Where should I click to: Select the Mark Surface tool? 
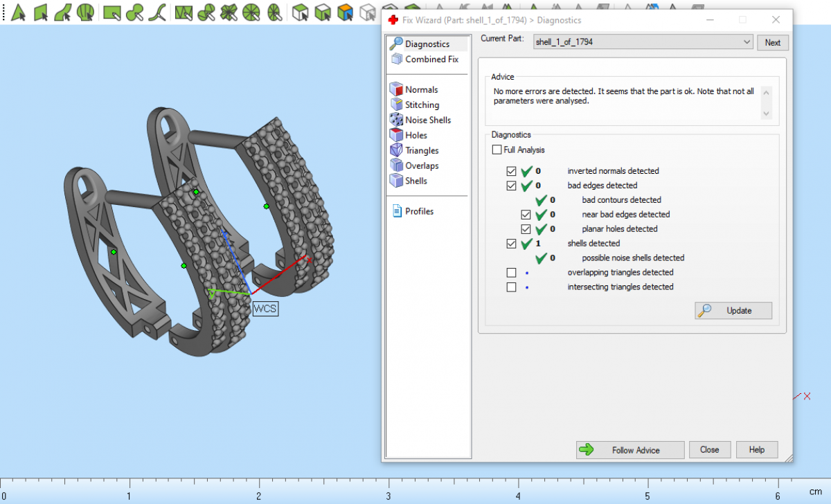(63, 12)
